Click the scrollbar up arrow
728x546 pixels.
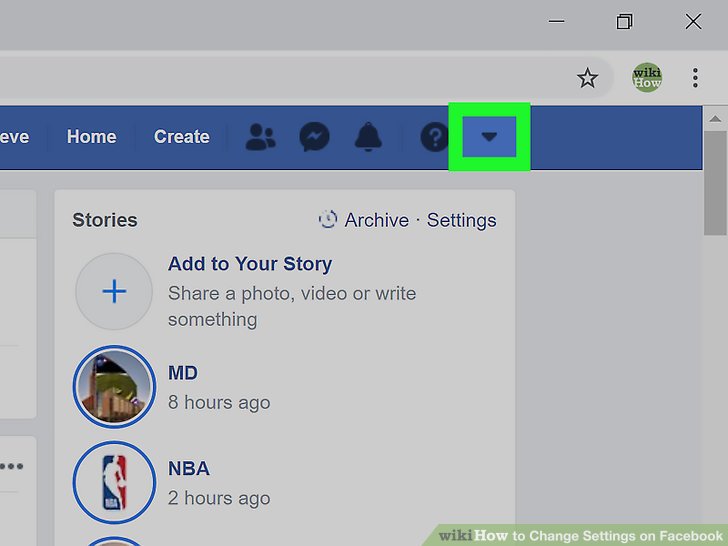coord(715,119)
